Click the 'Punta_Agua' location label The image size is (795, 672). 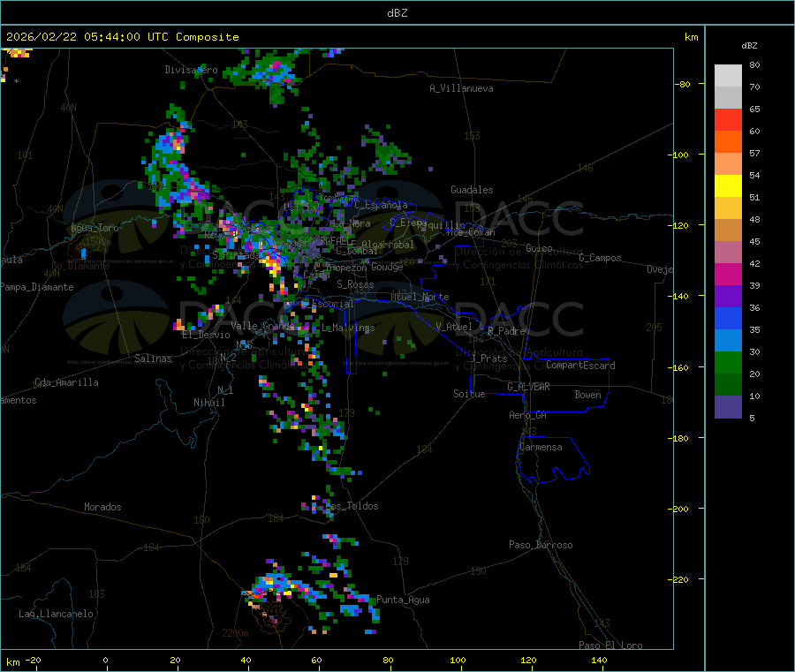(403, 600)
